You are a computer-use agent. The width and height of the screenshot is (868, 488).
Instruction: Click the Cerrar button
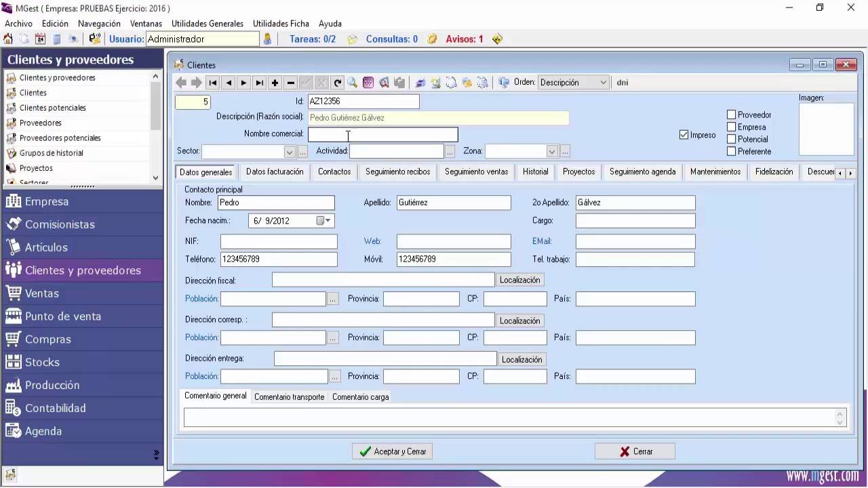tap(635, 451)
